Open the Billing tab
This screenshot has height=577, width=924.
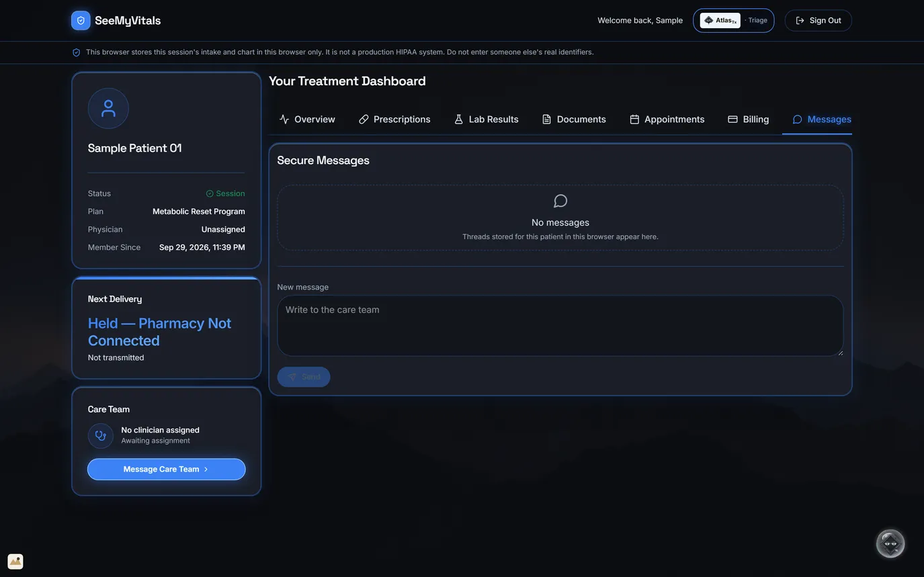[x=749, y=120]
